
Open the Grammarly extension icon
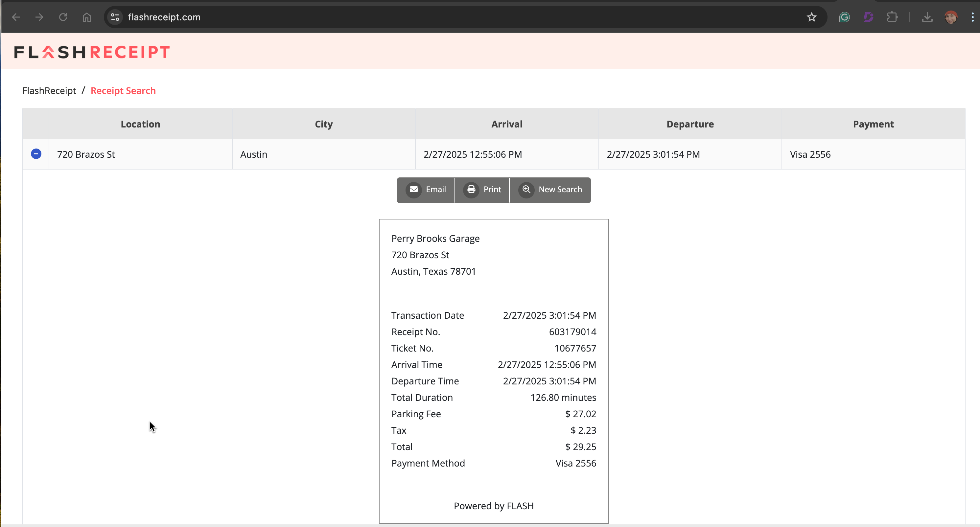pyautogui.click(x=844, y=17)
